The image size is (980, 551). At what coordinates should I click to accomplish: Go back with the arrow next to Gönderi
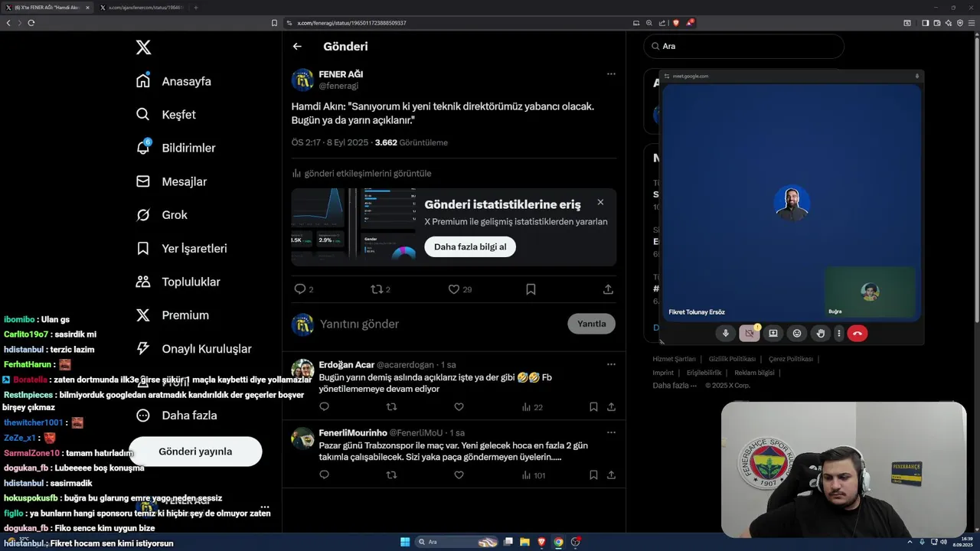[297, 47]
